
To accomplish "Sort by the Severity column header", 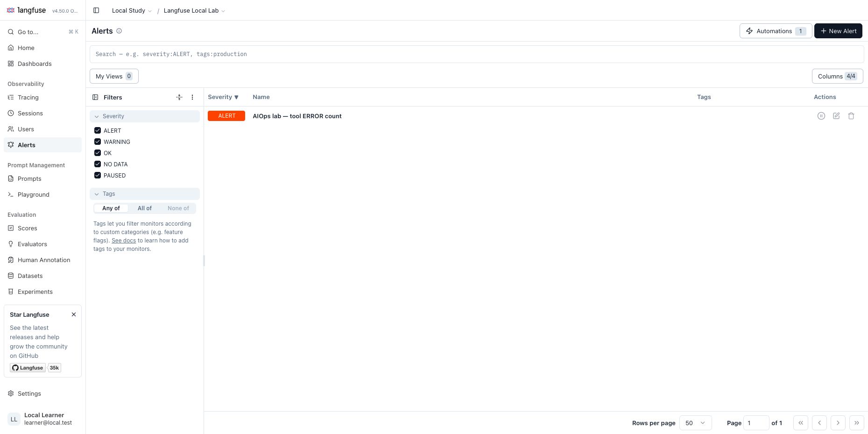I will [223, 97].
